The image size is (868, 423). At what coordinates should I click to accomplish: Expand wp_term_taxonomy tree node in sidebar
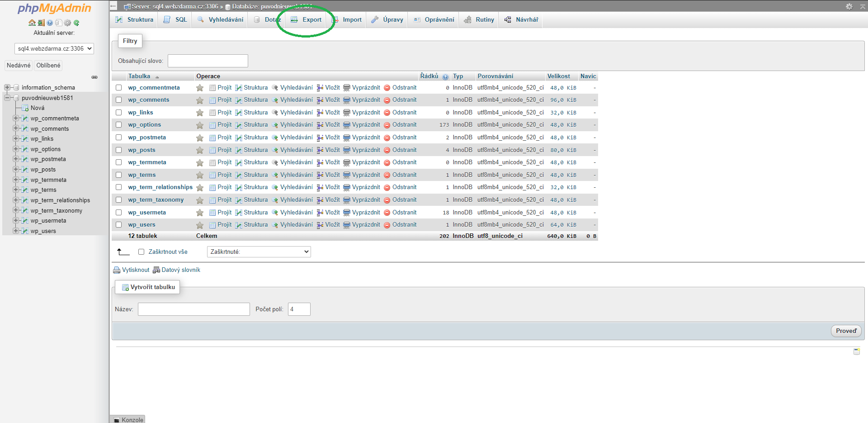(x=16, y=210)
